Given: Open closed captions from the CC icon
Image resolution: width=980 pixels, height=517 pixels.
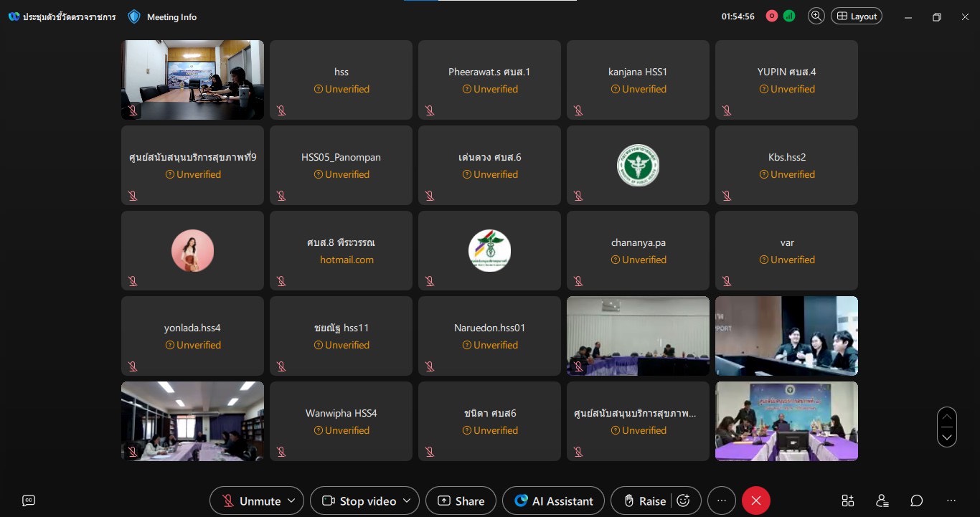Looking at the screenshot, I should [x=29, y=501].
